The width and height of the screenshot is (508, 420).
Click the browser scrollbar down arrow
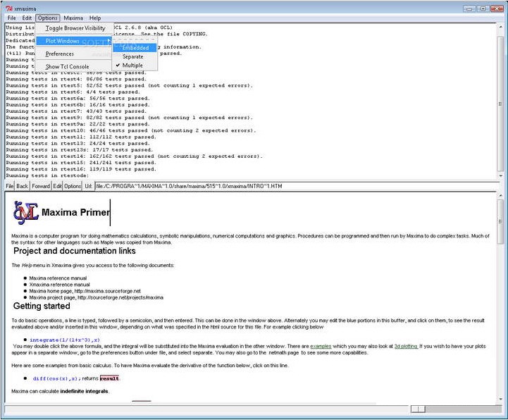(500, 400)
